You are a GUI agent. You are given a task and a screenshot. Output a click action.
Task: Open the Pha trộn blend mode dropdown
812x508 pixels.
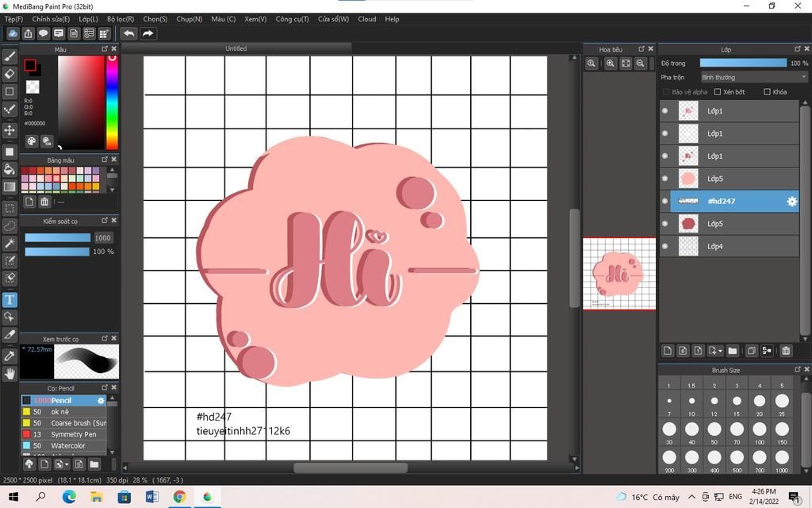[754, 77]
